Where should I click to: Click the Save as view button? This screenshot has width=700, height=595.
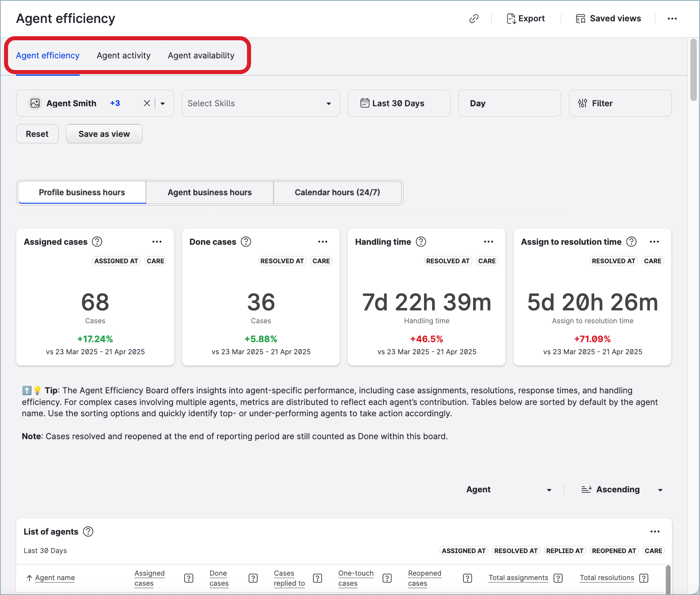[104, 134]
